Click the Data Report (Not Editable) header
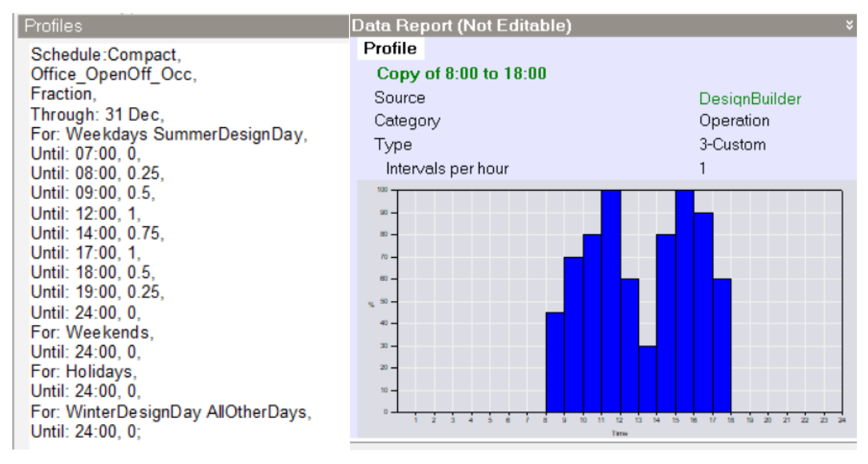This screenshot has width=868, height=464. tap(461, 26)
